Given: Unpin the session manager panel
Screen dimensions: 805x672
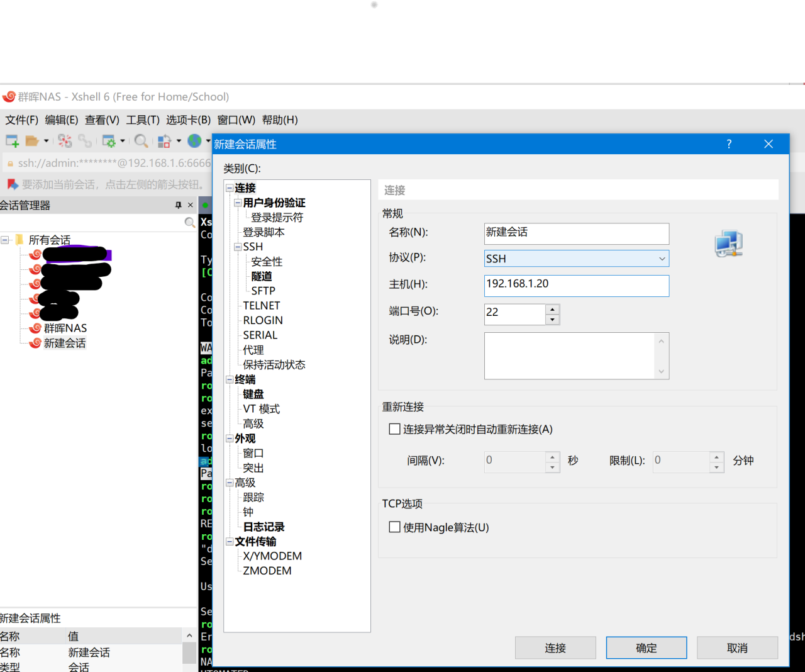Looking at the screenshot, I should pyautogui.click(x=178, y=204).
